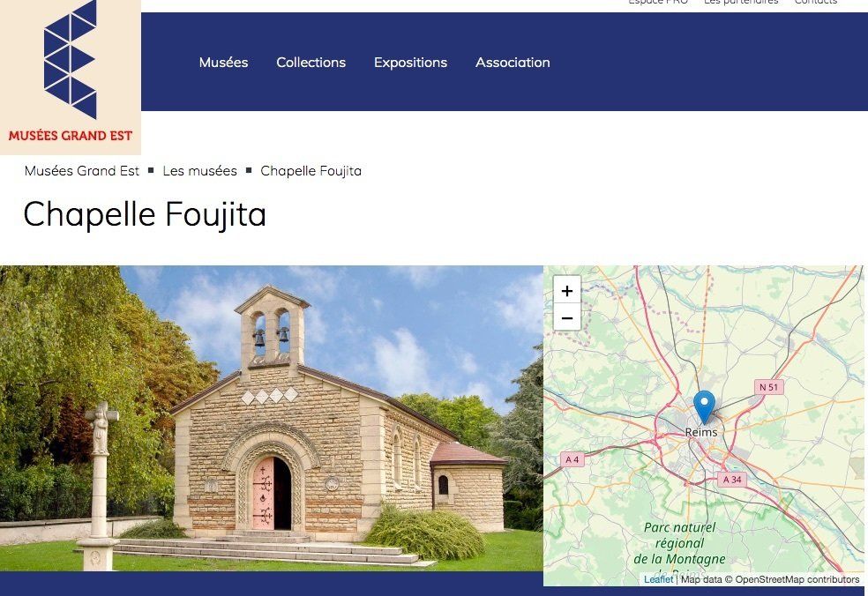Open the Association menu

click(513, 63)
